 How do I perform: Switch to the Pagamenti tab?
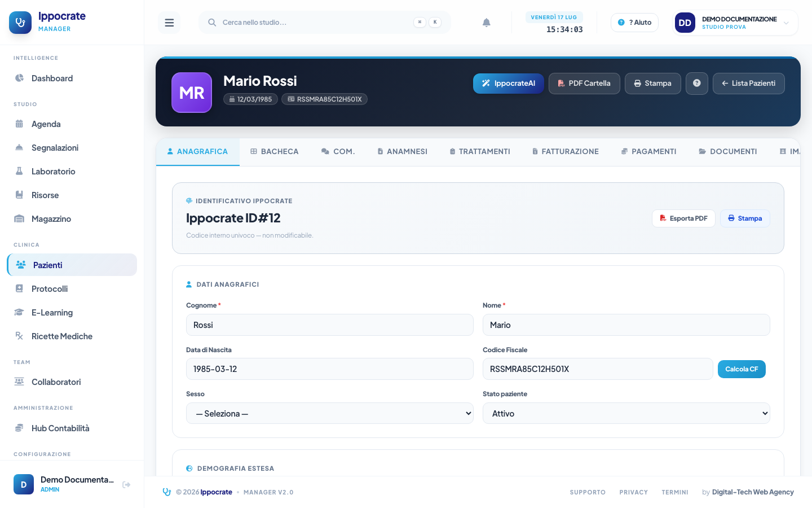[x=649, y=152]
